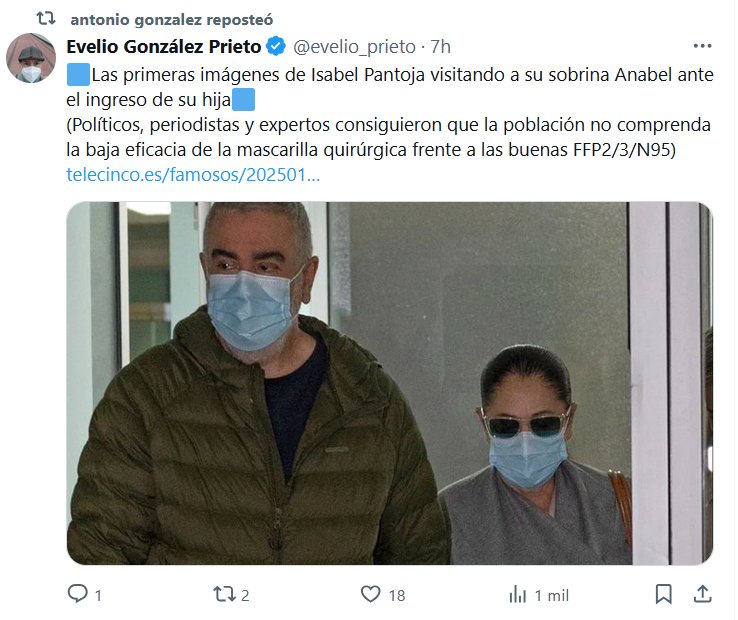
Task: Open the 'antonio gonzalez reposteó' label
Action: [172, 20]
